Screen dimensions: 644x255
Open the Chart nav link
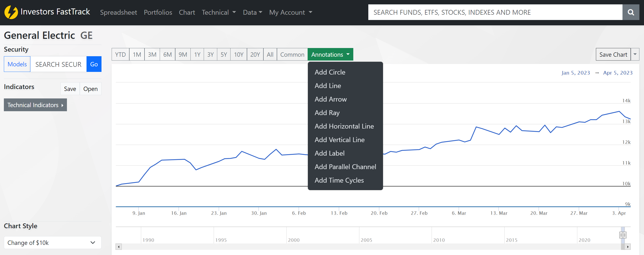click(x=187, y=12)
